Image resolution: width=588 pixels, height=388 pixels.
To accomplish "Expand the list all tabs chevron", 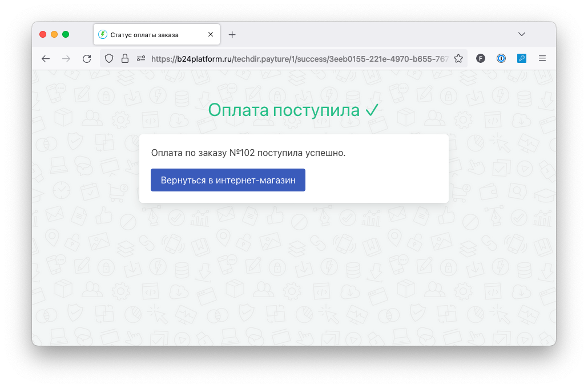I will [x=522, y=34].
